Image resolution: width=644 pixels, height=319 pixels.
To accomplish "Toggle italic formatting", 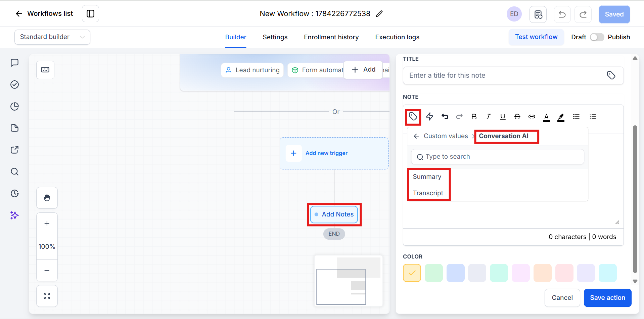I will click(x=488, y=117).
